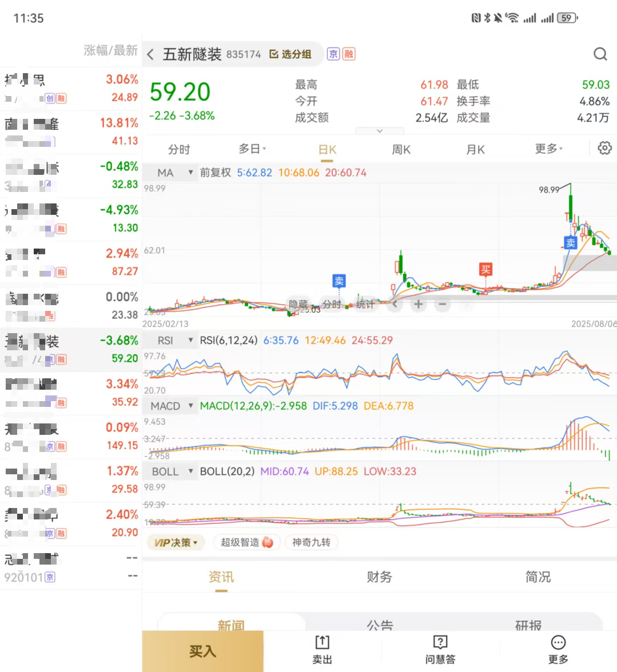Select watchlist stock priced 35.92
The width and height of the screenshot is (617, 672).
tap(71, 393)
